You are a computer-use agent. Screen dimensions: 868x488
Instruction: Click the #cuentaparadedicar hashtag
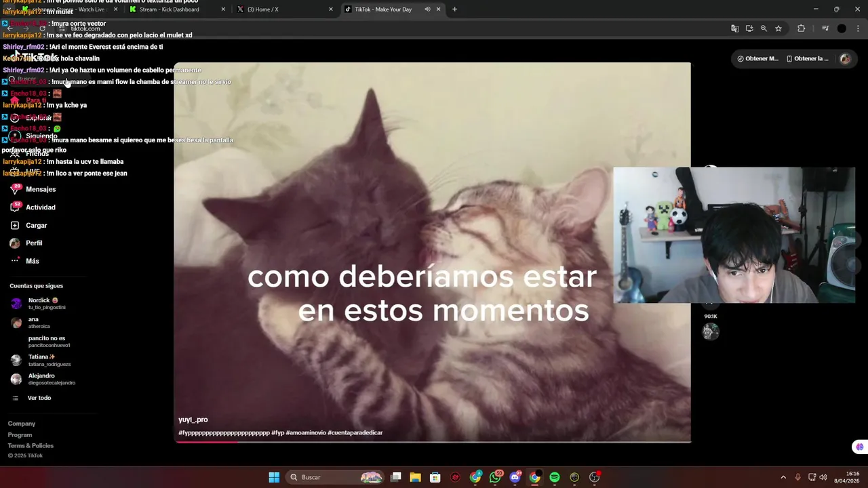[355, 432]
